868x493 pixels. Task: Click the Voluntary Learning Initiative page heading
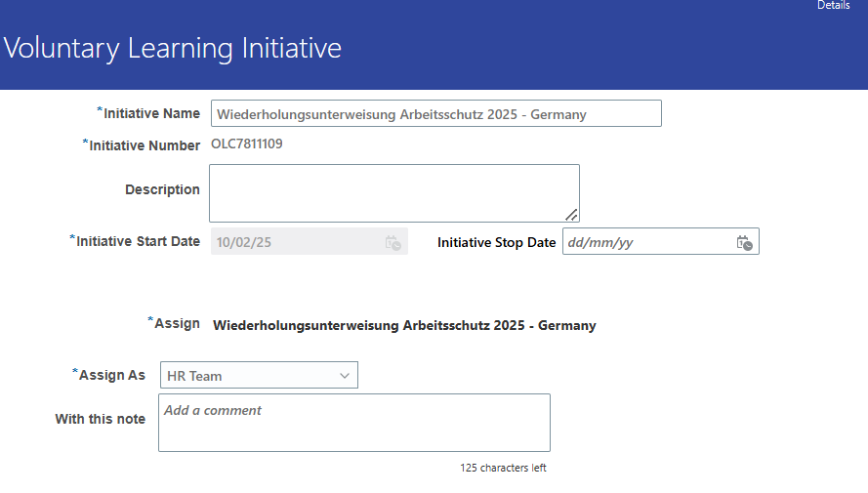pyautogui.click(x=173, y=48)
